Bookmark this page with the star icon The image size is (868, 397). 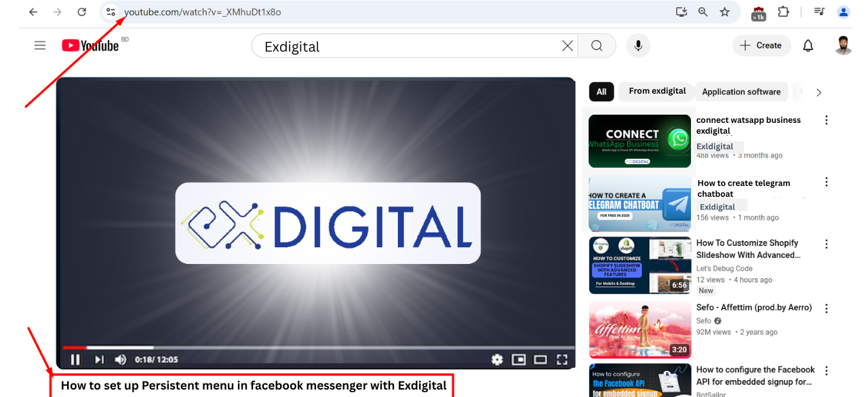point(725,12)
